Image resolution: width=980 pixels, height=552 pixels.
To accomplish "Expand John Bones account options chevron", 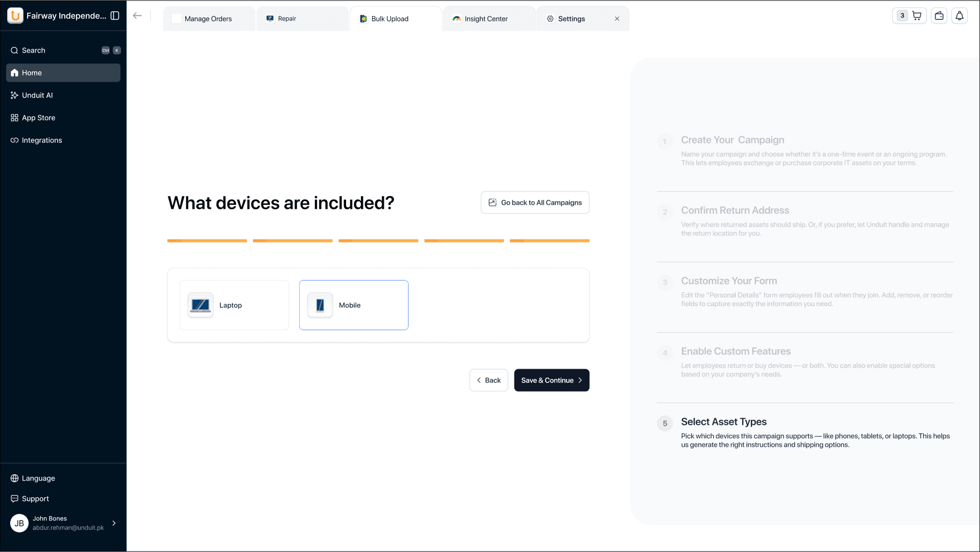I will click(113, 523).
